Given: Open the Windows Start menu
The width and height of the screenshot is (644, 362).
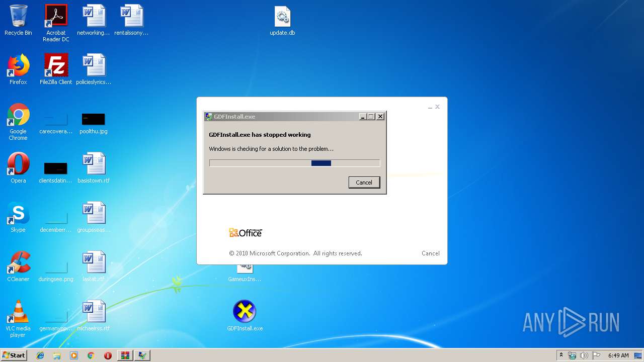Looking at the screenshot, I should (x=14, y=355).
